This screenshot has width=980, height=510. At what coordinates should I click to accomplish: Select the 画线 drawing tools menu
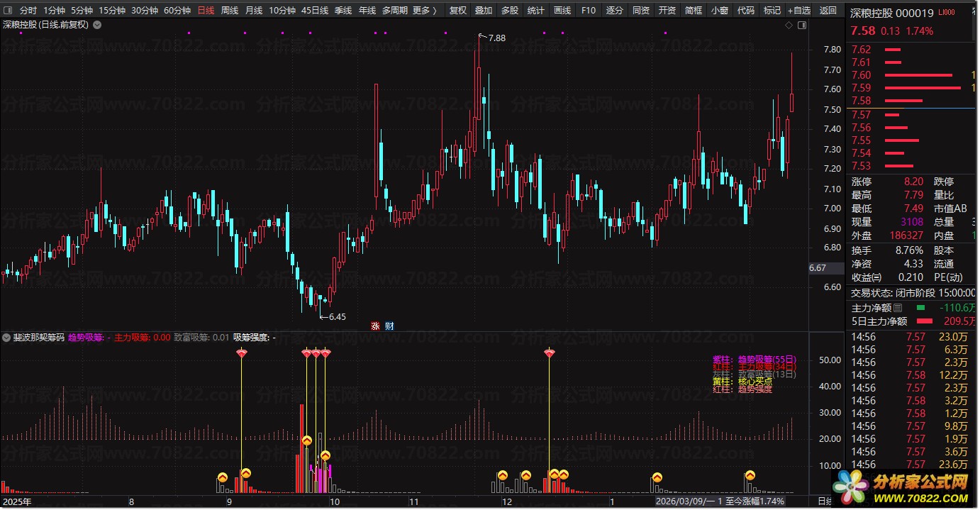(562, 11)
